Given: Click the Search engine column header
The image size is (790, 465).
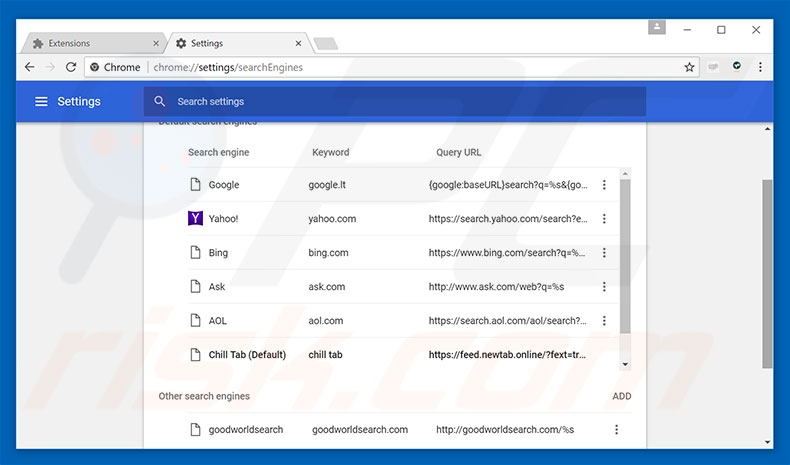Looking at the screenshot, I should [219, 152].
